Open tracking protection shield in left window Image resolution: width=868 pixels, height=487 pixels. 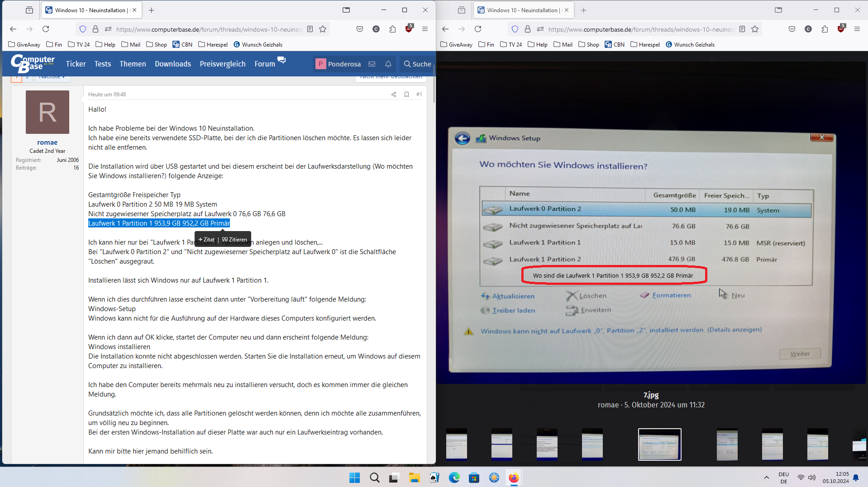click(83, 29)
